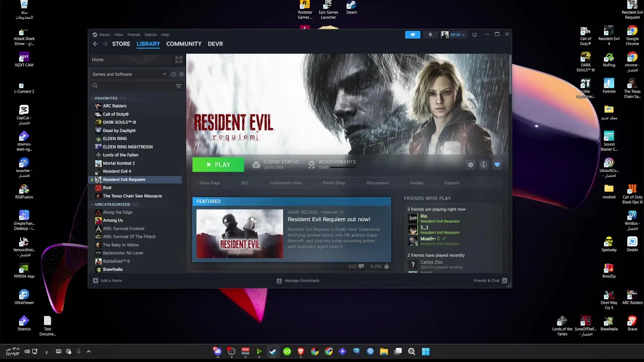The image size is (644, 362).
Task: Open advanced library filter options icon
Action: point(179,86)
